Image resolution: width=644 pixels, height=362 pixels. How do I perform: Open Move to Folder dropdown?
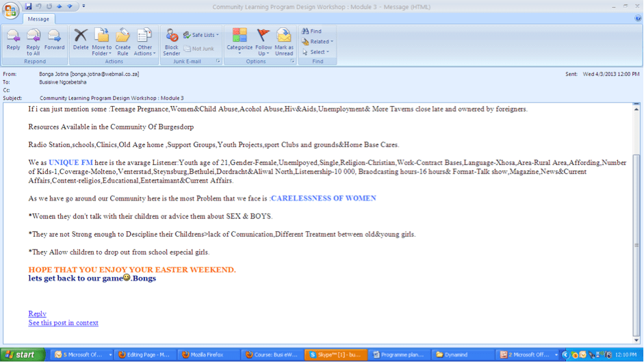[x=101, y=42]
